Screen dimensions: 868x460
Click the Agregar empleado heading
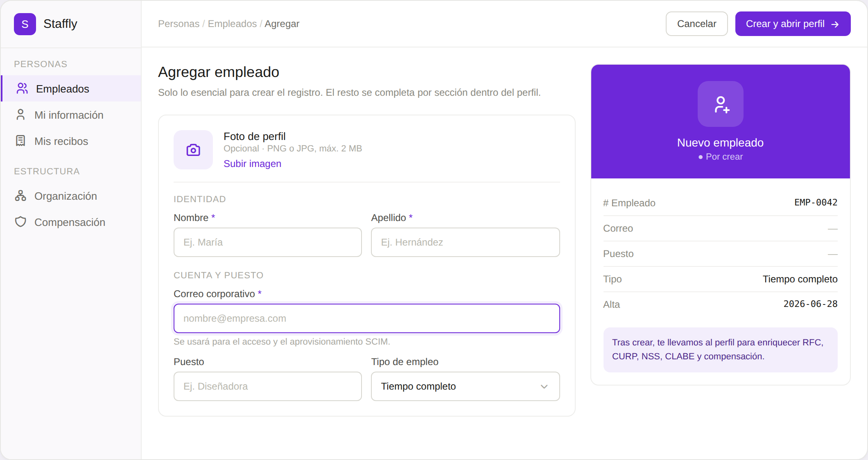tap(219, 72)
